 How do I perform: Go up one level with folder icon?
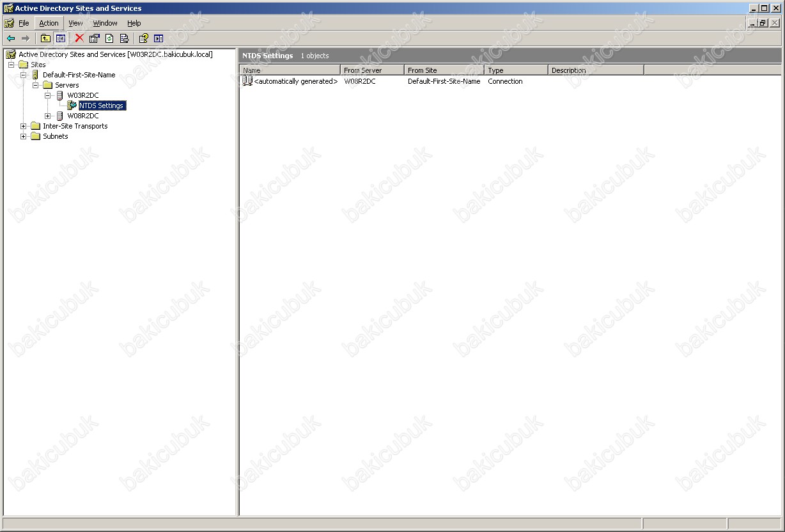46,38
